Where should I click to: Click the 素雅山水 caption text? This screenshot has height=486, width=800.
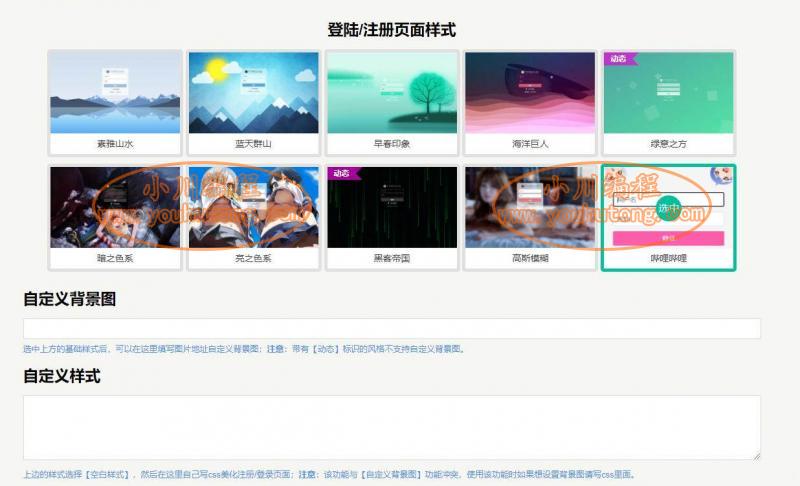pyautogui.click(x=115, y=144)
